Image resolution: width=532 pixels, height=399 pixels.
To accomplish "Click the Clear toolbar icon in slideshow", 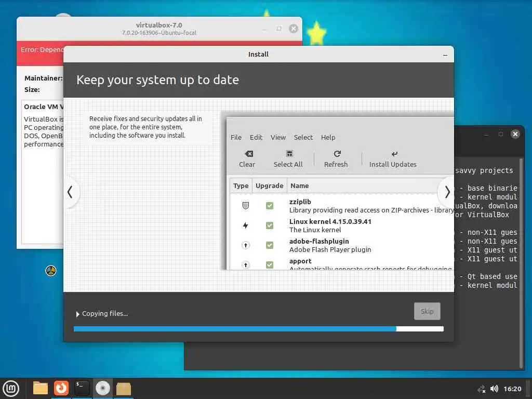I will (x=249, y=154).
